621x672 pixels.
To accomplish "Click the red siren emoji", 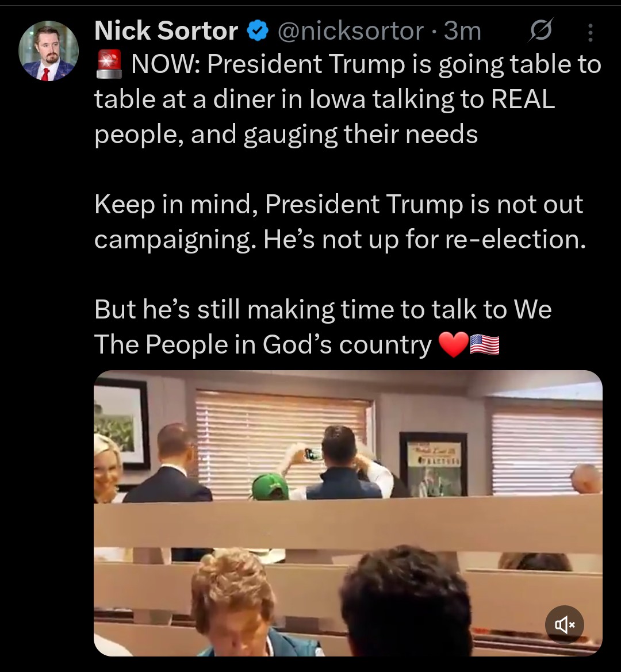I will pos(109,64).
